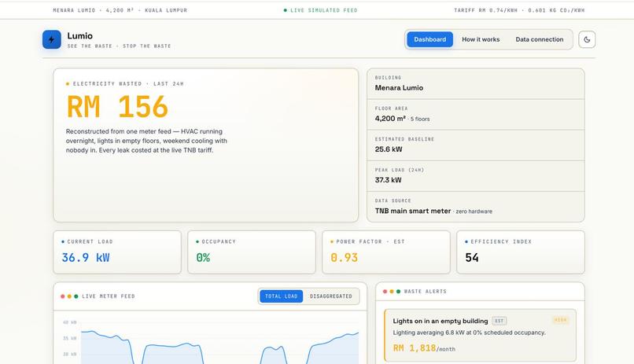The height and width of the screenshot is (364, 634).
Task: Click the Live Meter Feed panel title
Action: click(x=109, y=296)
